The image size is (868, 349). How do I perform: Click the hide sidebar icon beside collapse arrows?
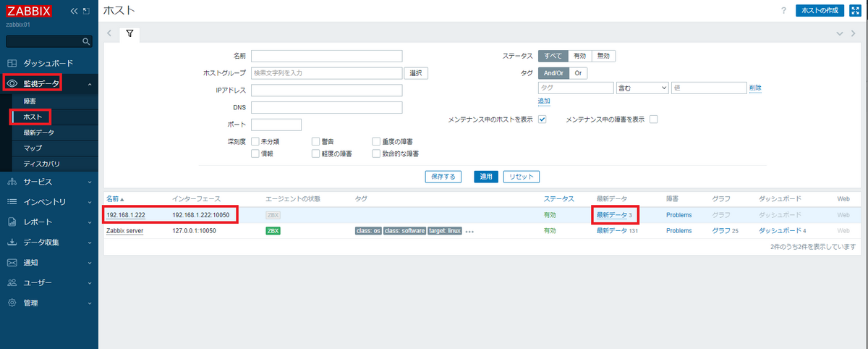(87, 11)
